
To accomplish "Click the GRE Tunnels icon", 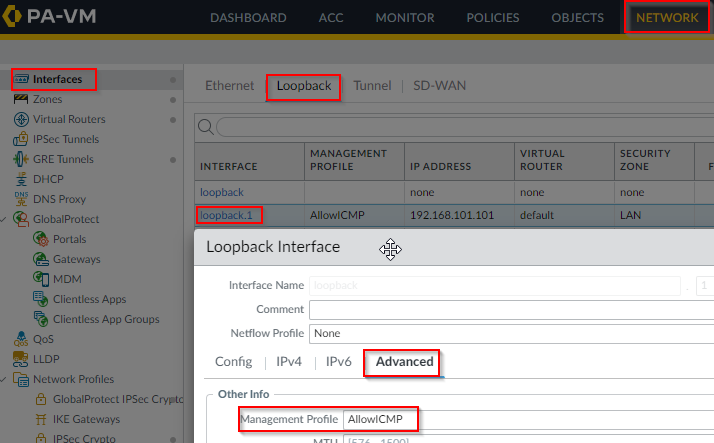I will coord(20,159).
